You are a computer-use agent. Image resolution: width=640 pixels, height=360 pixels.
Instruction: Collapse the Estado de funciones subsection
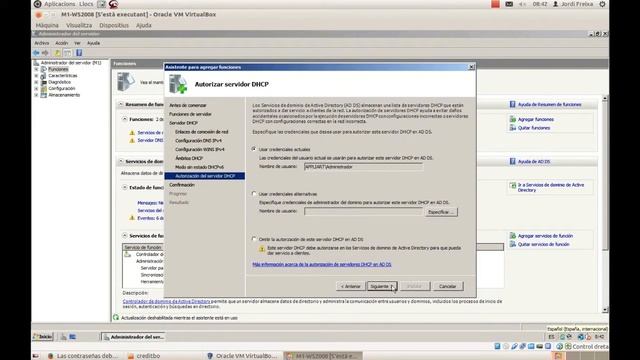pyautogui.click(x=124, y=187)
